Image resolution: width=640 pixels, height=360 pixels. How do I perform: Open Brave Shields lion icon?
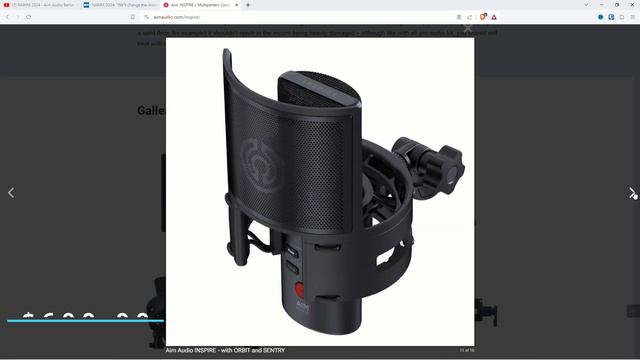tap(483, 17)
